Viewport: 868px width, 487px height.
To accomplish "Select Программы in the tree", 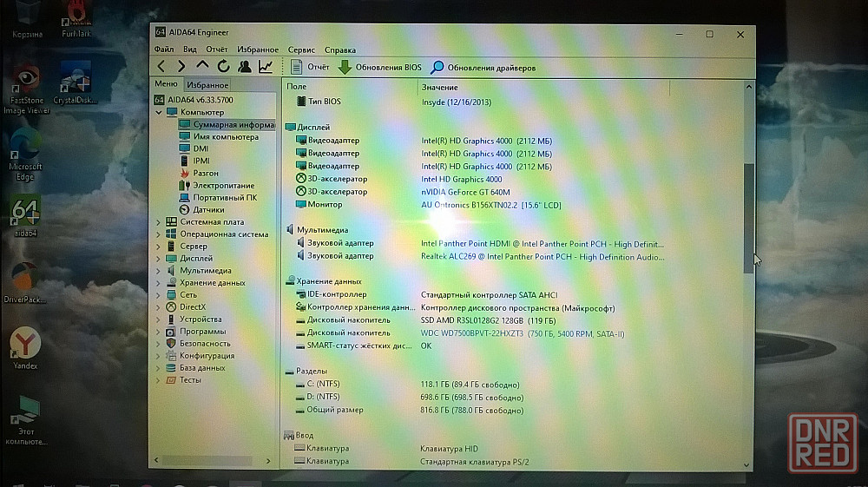I will pyautogui.click(x=196, y=332).
